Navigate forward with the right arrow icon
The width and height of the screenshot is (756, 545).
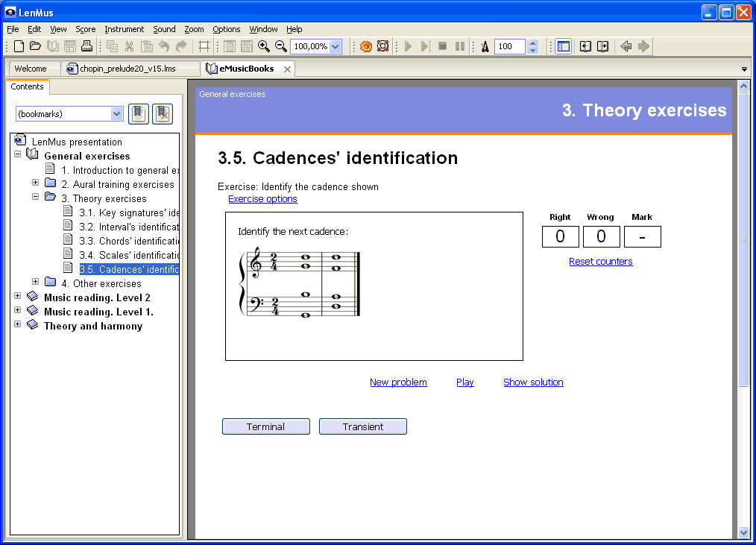click(643, 46)
